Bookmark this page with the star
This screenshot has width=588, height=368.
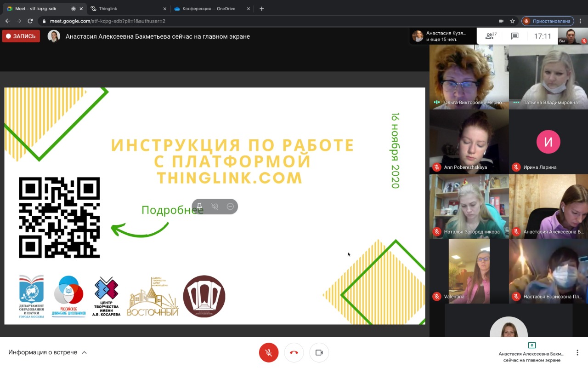(512, 21)
